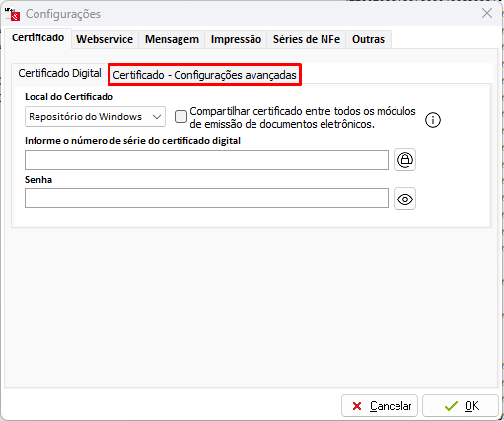The height and width of the screenshot is (421, 504).
Task: Close the Configurações dialog window
Action: pos(487,13)
